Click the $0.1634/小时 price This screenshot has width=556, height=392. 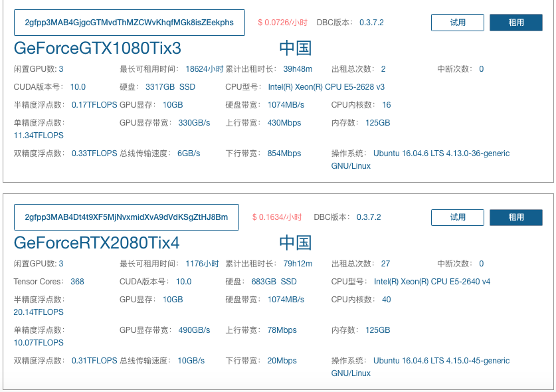click(277, 217)
